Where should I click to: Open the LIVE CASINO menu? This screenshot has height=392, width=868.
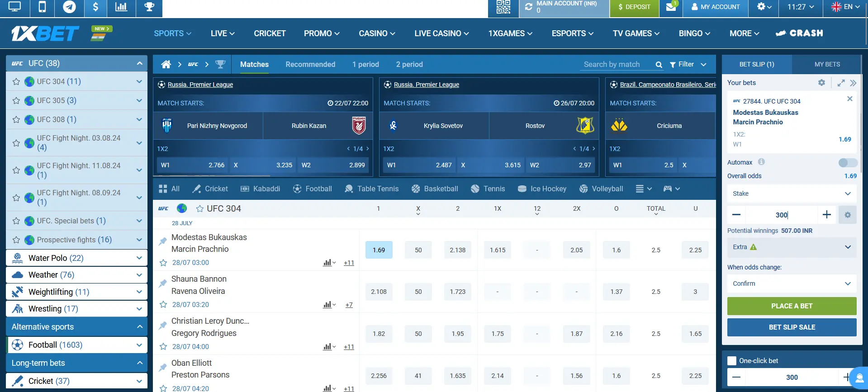coord(441,33)
